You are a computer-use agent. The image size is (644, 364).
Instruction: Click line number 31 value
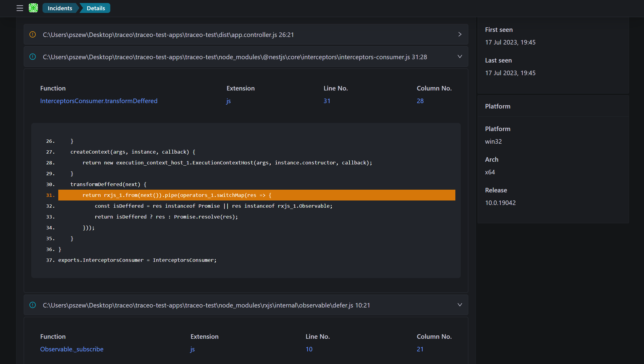[327, 101]
